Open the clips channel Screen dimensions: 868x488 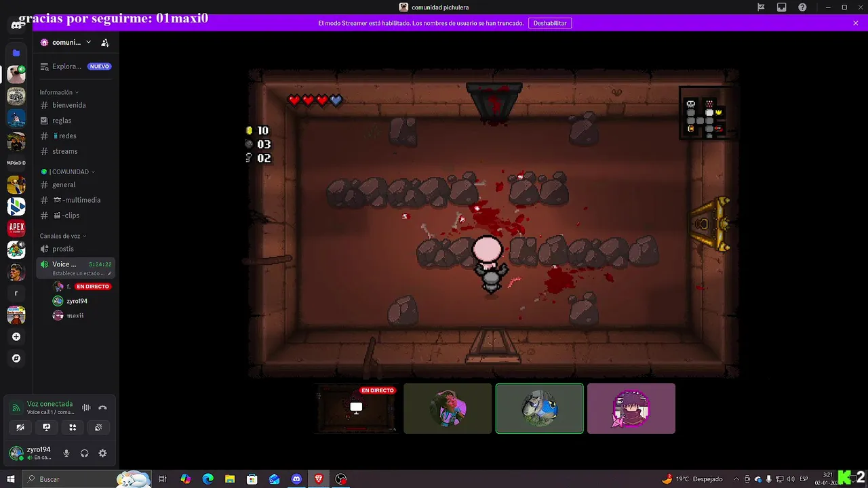75,216
